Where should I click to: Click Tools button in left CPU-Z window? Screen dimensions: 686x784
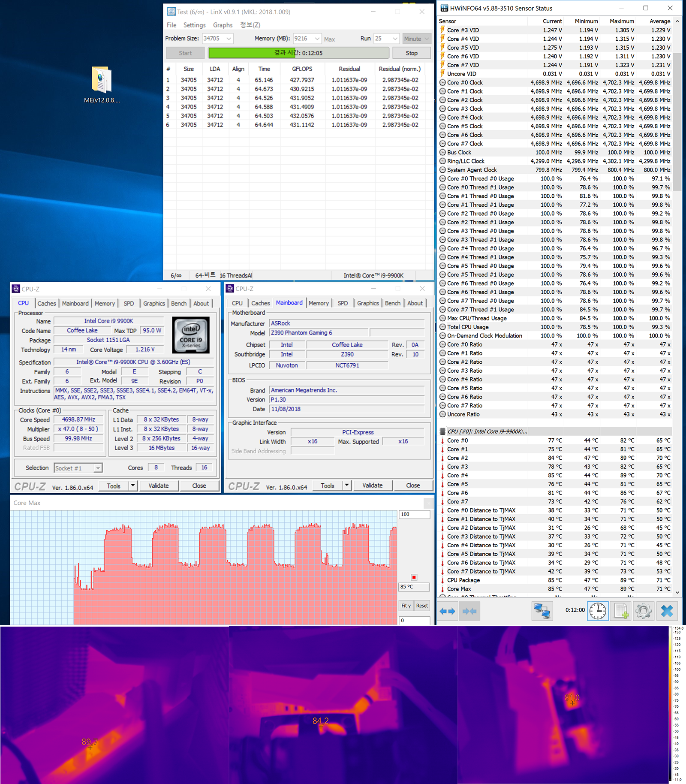(114, 485)
